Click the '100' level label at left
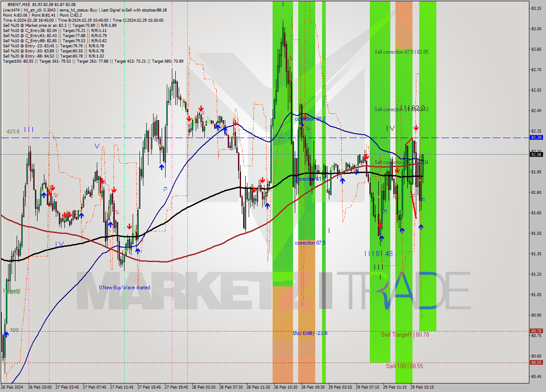546x392 pixels. tap(15, 330)
